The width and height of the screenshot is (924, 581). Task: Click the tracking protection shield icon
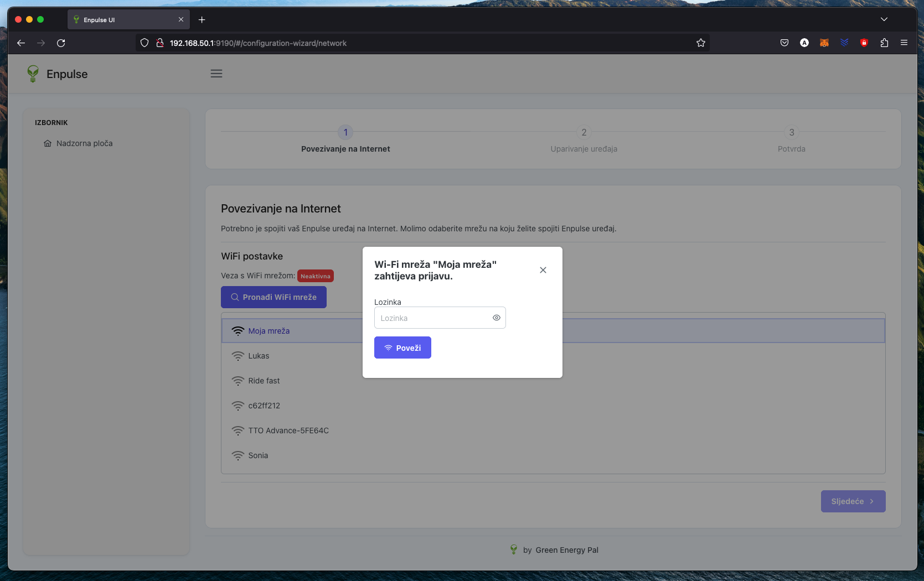coord(144,43)
